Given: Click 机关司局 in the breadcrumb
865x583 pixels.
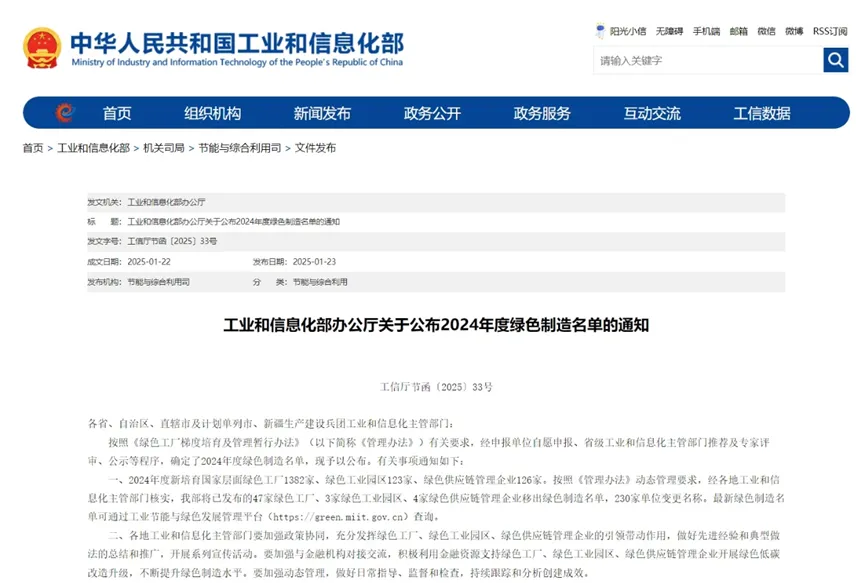Looking at the screenshot, I should (x=163, y=148).
